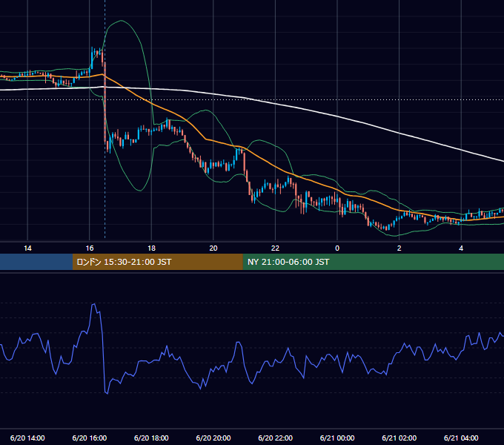The width and height of the screenshot is (504, 445).
Task: Click the 6/20 18:00 label on oscillator axis
Action: [151, 438]
